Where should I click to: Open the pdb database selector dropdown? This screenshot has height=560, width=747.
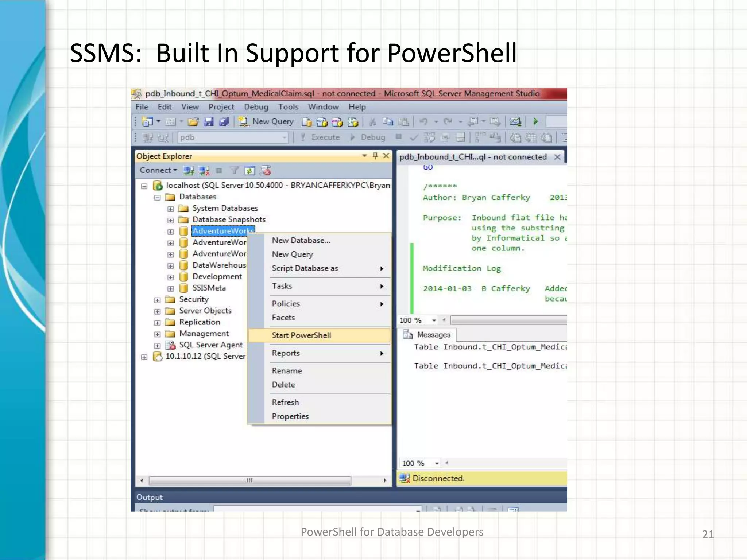pyautogui.click(x=284, y=138)
